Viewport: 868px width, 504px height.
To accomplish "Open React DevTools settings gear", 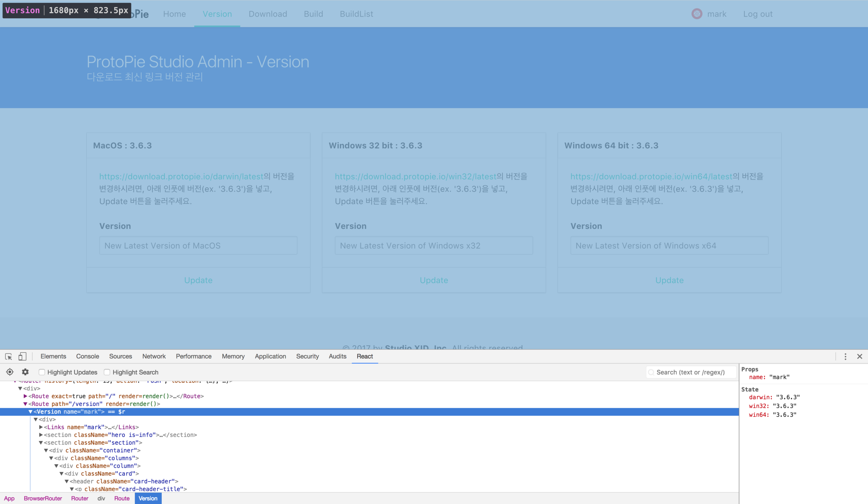I will 25,372.
